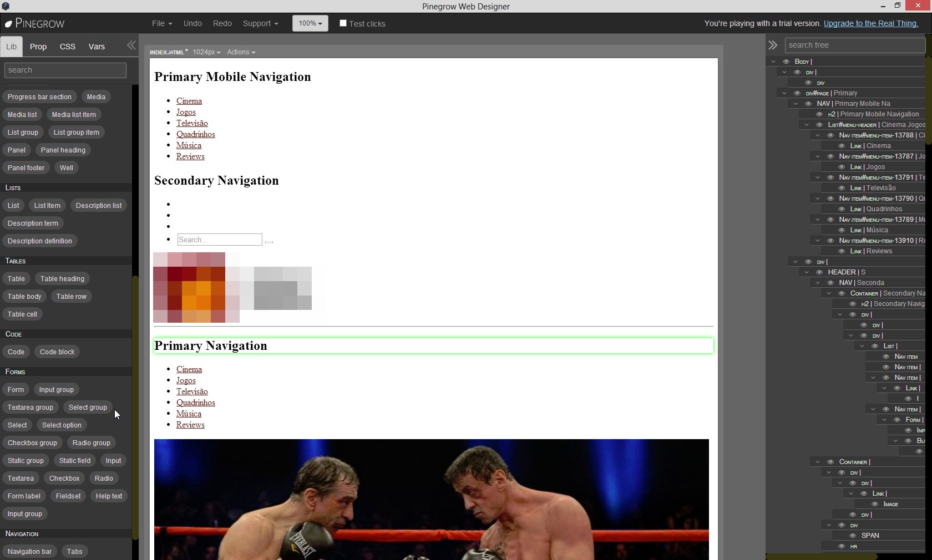
Task: Pick the Well component
Action: click(x=67, y=168)
